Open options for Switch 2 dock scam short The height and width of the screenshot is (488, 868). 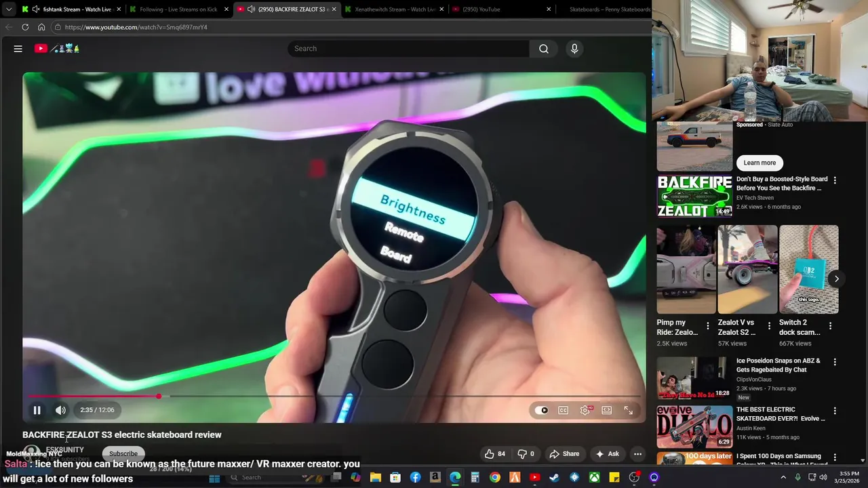(831, 326)
